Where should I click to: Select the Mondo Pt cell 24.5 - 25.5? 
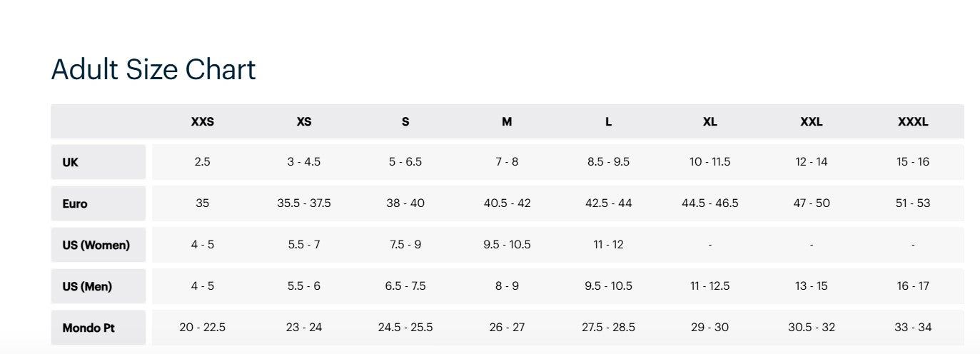point(405,328)
